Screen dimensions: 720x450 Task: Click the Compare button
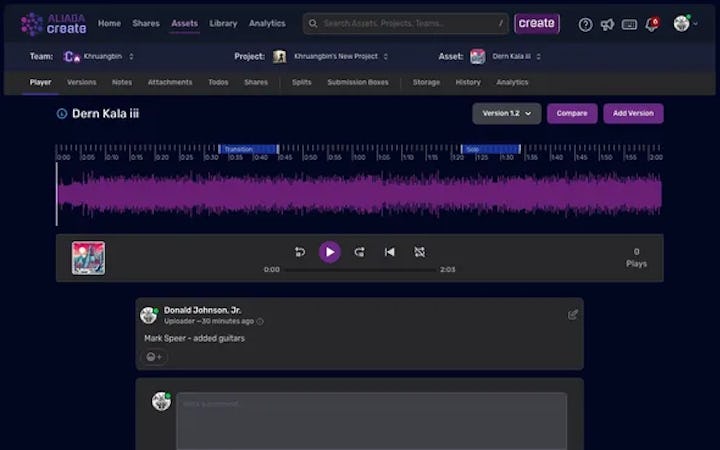(572, 113)
